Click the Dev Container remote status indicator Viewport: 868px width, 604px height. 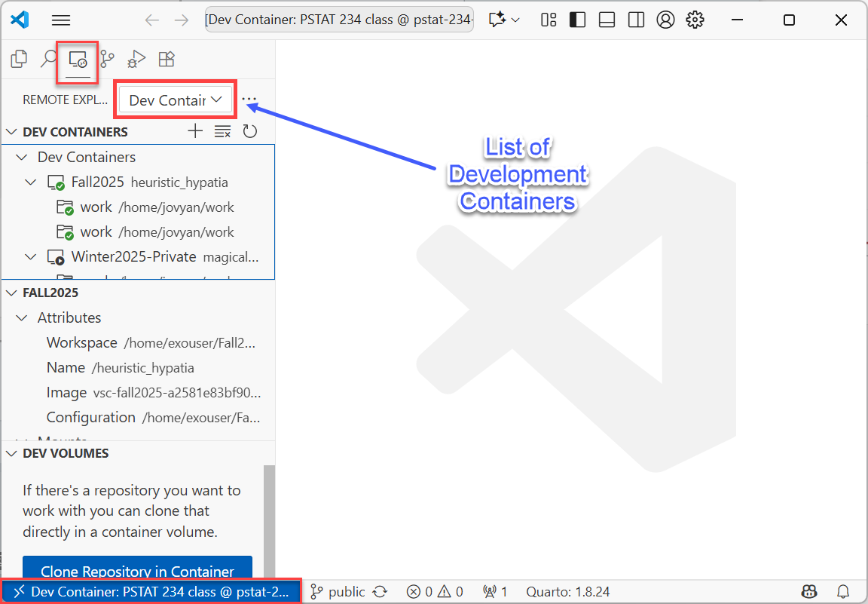click(151, 592)
